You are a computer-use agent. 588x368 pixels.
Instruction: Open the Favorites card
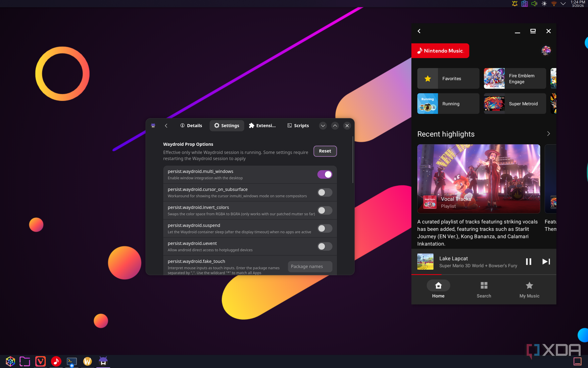tap(448, 79)
